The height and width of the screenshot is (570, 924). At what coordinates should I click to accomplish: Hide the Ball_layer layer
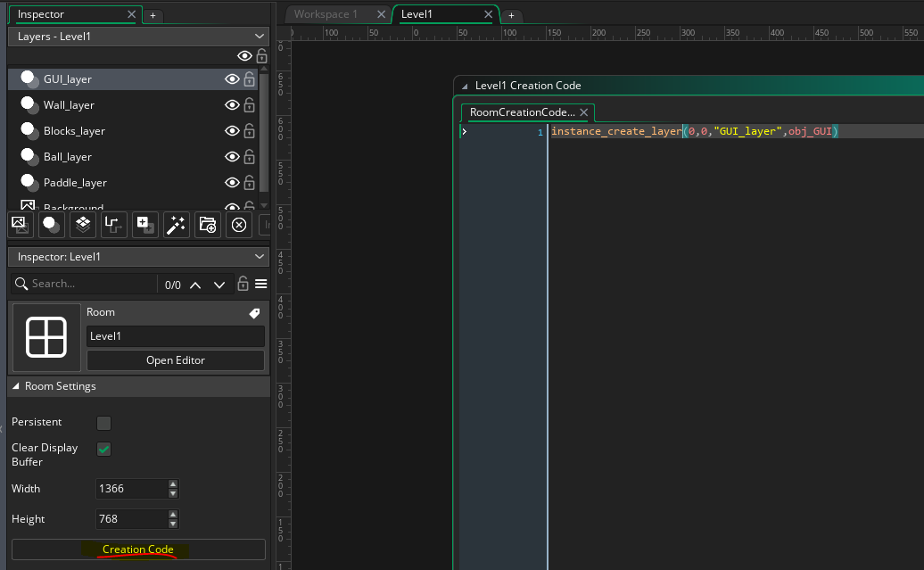click(x=232, y=157)
